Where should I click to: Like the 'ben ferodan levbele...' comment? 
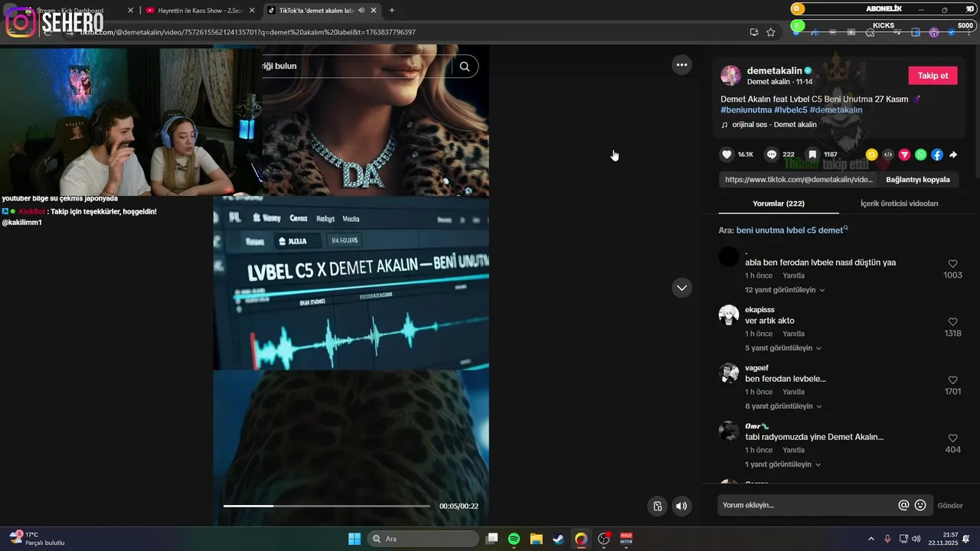pyautogui.click(x=953, y=380)
